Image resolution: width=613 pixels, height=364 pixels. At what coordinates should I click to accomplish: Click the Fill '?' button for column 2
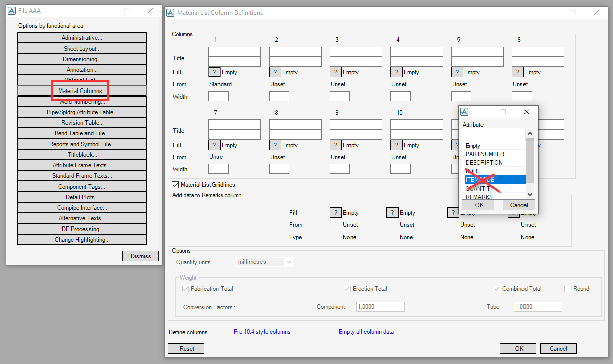[x=275, y=72]
